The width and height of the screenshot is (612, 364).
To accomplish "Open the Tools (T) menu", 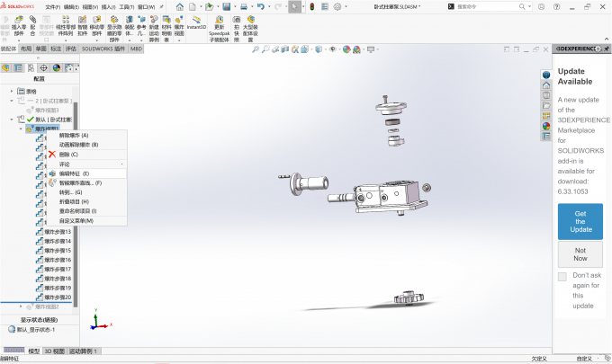I will [x=127, y=7].
